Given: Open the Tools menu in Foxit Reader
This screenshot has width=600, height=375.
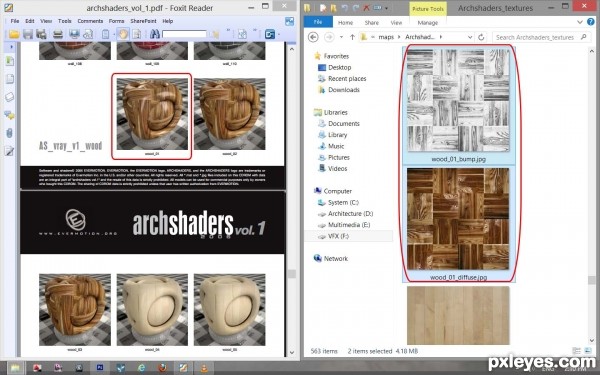Looking at the screenshot, I should tap(65, 21).
